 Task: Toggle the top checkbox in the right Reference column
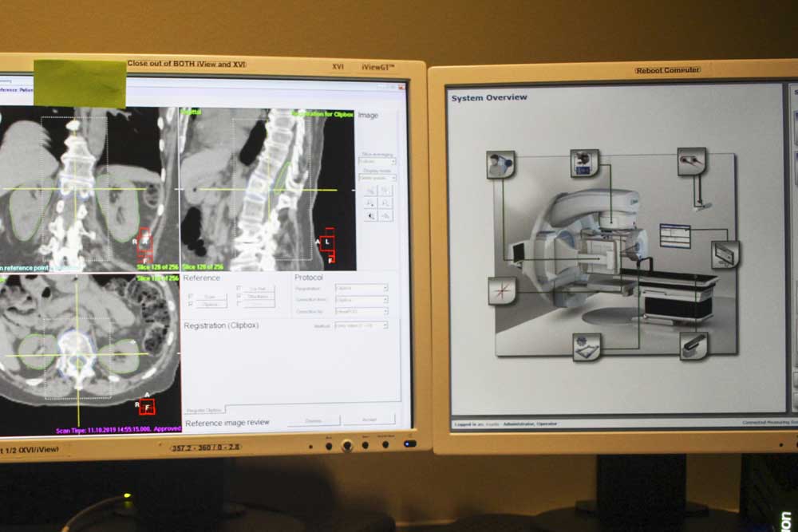click(x=239, y=289)
